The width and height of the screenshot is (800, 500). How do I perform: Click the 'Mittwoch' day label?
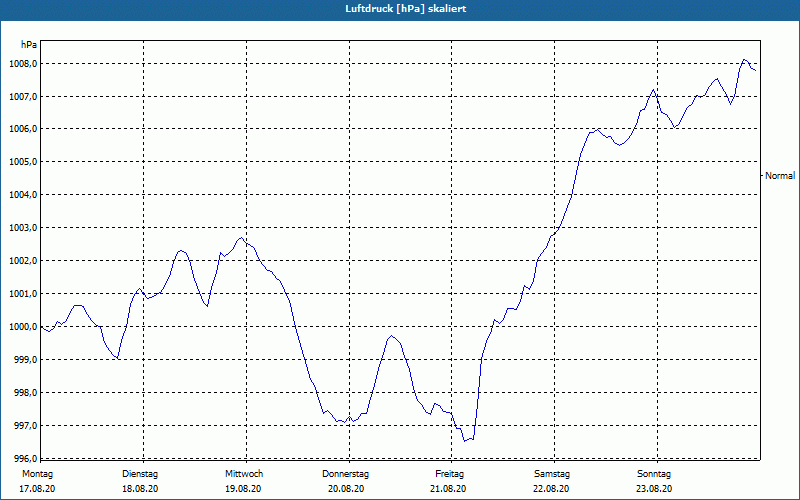244,474
